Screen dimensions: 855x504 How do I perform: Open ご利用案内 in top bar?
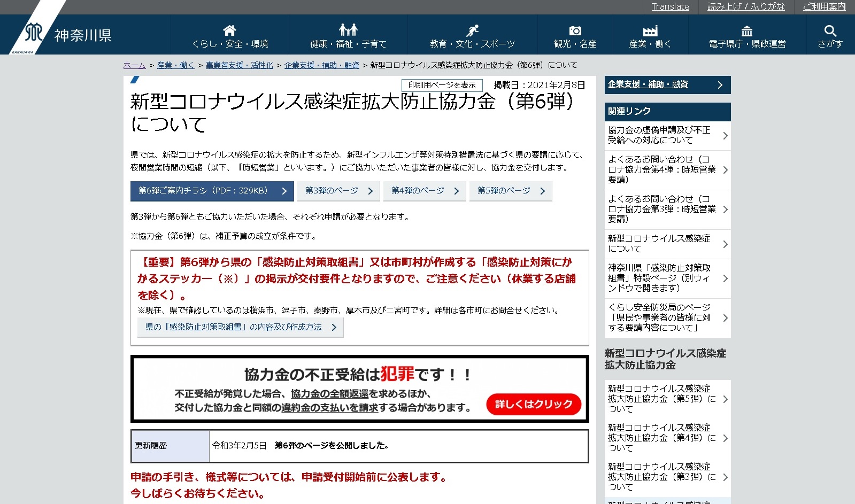click(824, 7)
